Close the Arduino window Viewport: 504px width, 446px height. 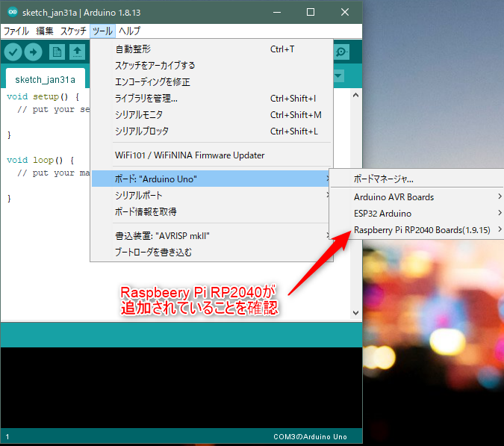(x=345, y=12)
